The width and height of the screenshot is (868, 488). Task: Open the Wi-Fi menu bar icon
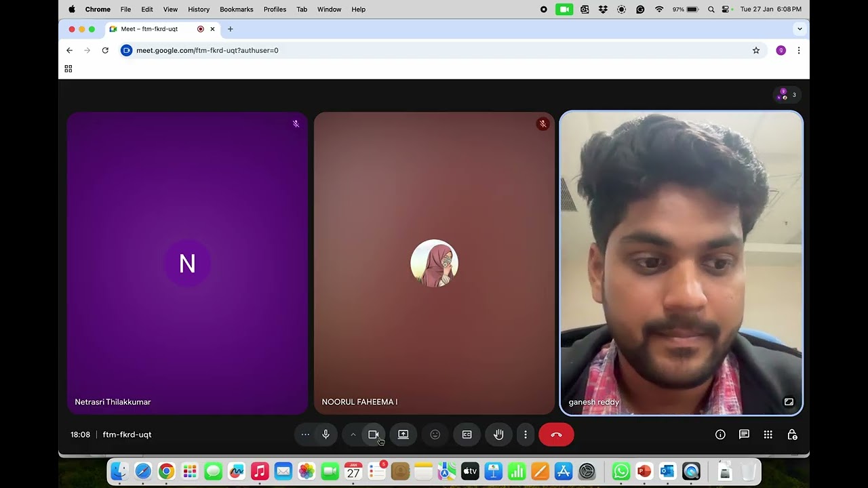point(659,9)
